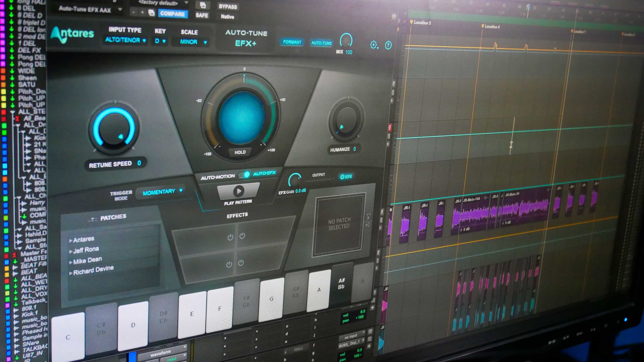Click the Antares logo
Viewport: 644px width, 362px height.
click(x=73, y=35)
